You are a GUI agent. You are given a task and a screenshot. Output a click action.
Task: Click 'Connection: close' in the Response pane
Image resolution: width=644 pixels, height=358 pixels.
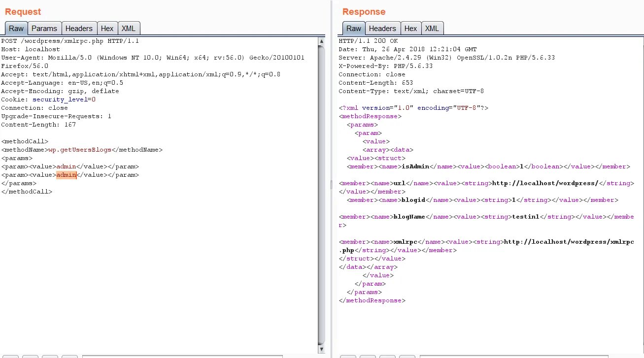[x=372, y=74]
